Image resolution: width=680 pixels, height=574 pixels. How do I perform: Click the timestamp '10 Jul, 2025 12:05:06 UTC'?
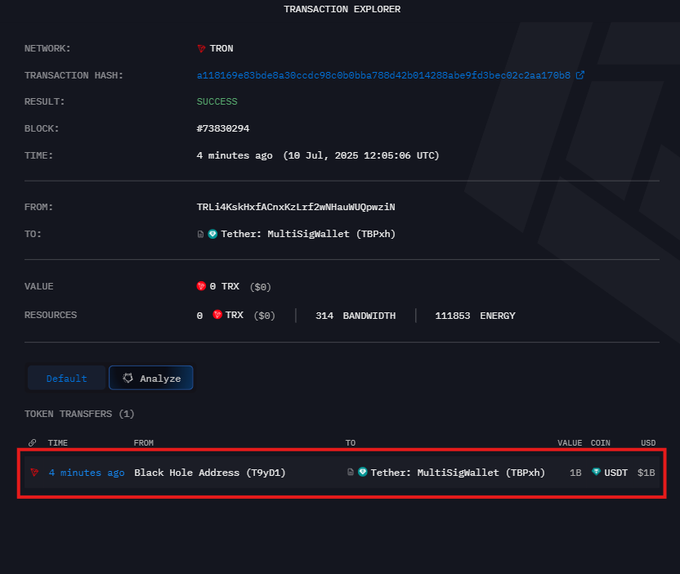pos(361,156)
